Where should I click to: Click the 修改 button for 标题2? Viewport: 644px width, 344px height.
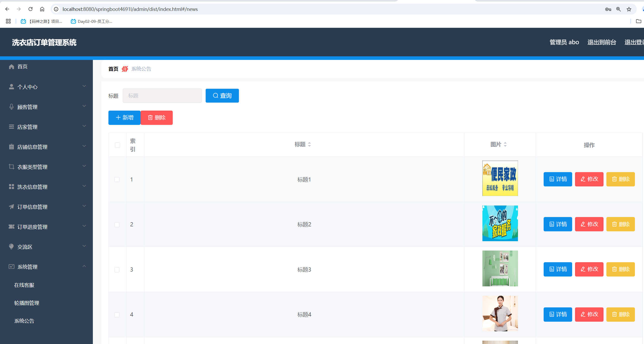pos(589,224)
